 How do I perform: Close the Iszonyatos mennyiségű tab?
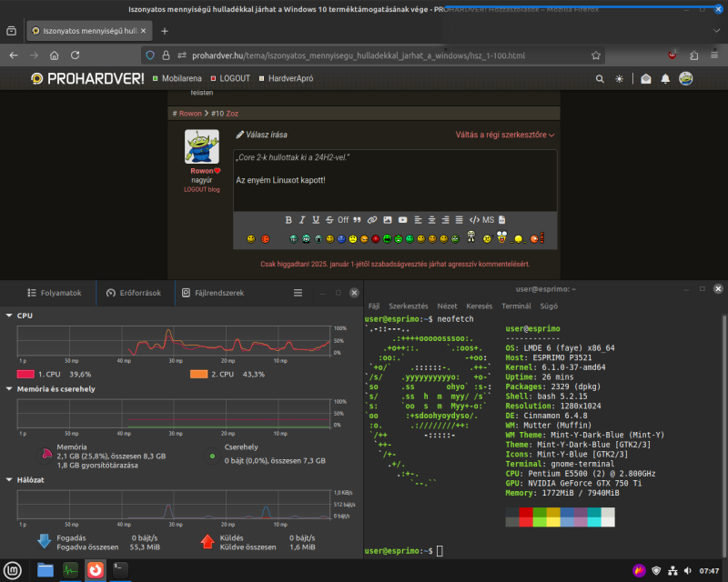143,31
